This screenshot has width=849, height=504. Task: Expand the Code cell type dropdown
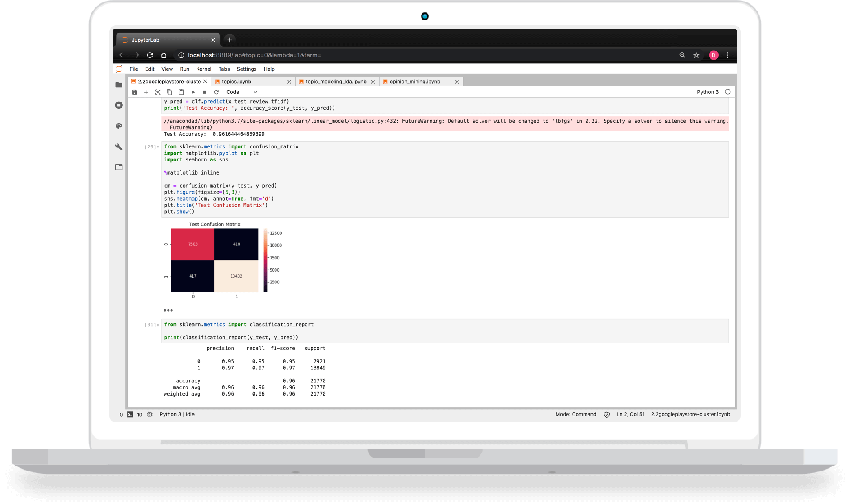pos(242,92)
